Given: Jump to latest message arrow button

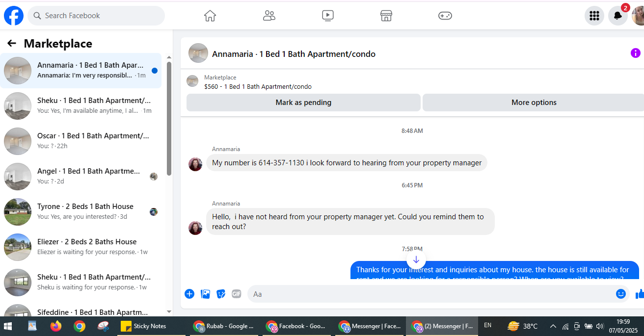Looking at the screenshot, I should point(416,259).
